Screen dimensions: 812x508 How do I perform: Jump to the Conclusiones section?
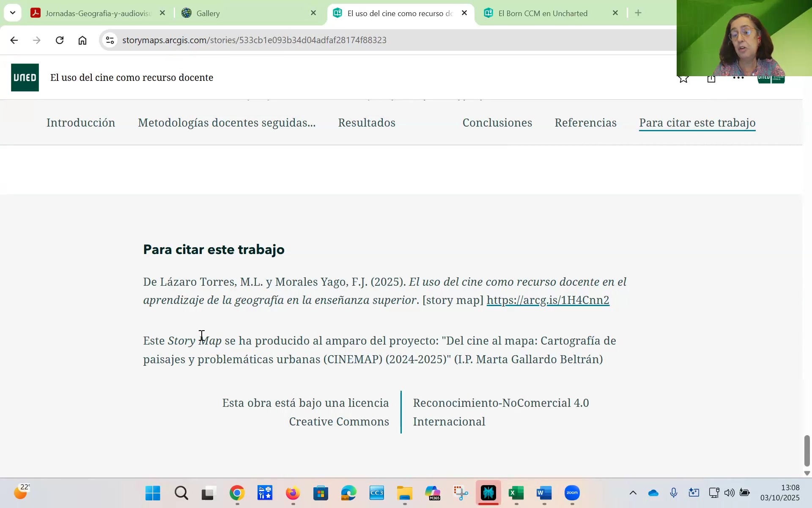pos(497,123)
